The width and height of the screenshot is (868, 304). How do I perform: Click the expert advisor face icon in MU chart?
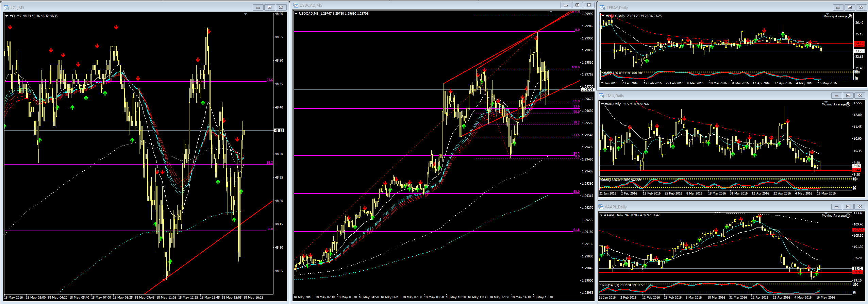tap(848, 104)
